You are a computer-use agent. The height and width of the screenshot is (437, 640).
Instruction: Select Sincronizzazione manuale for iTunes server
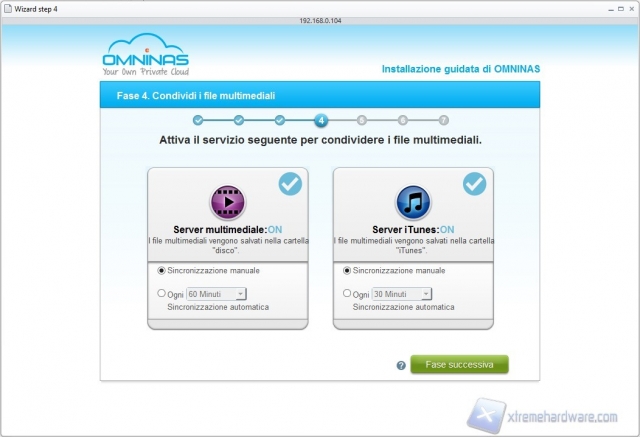pyautogui.click(x=347, y=270)
